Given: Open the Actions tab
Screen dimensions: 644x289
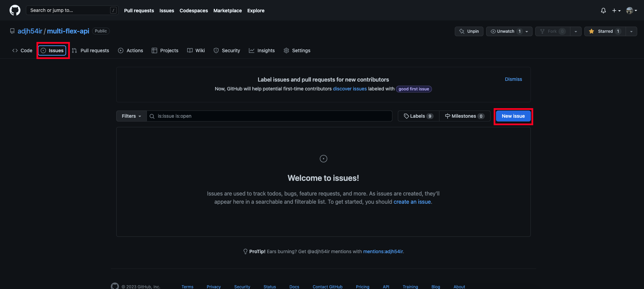Looking at the screenshot, I should click(131, 50).
